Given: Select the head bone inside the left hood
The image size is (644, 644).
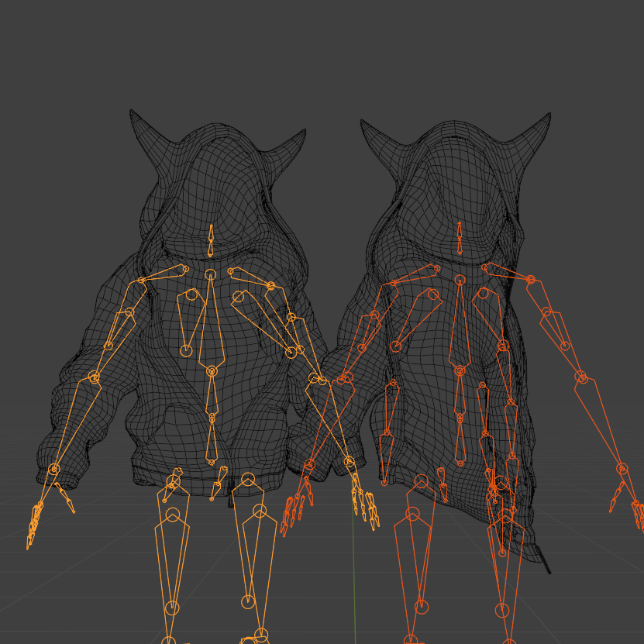Looking at the screenshot, I should click(x=211, y=241).
